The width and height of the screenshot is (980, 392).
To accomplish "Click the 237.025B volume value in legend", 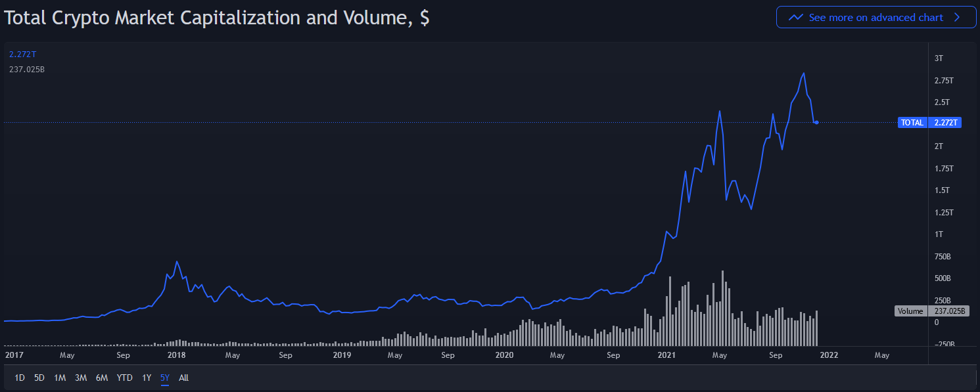I will [x=27, y=69].
